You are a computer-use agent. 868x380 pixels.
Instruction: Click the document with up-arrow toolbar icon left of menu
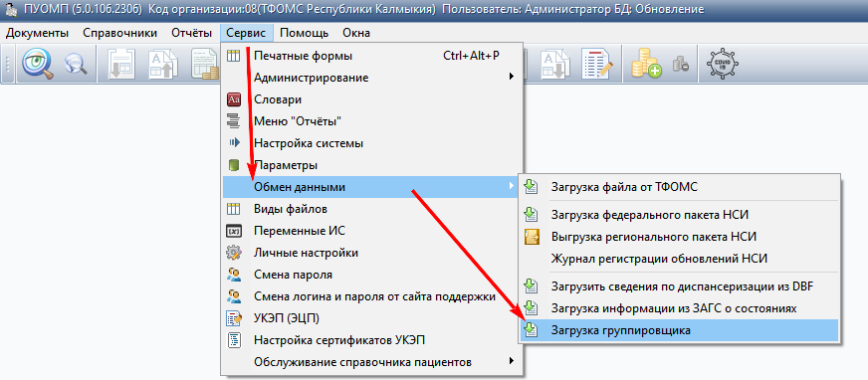tap(164, 65)
